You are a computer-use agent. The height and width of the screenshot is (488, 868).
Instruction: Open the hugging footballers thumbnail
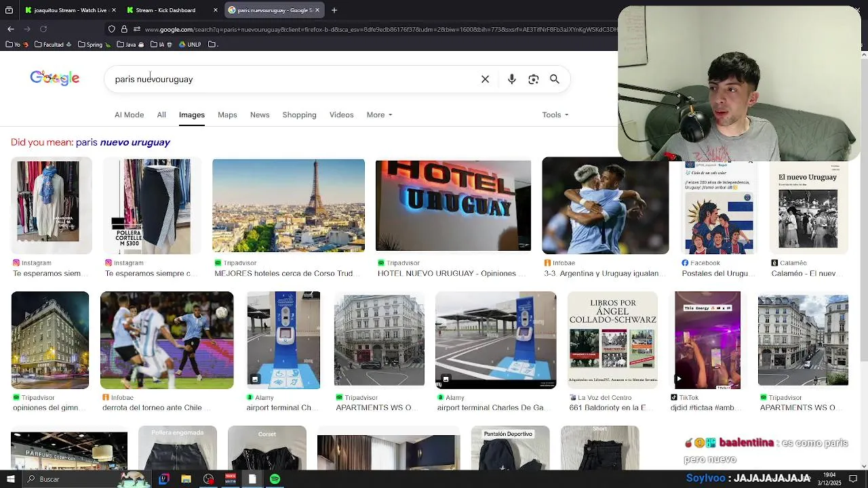coord(605,205)
